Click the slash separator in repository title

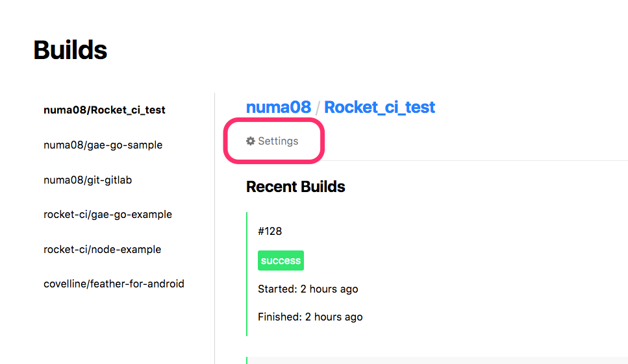318,108
